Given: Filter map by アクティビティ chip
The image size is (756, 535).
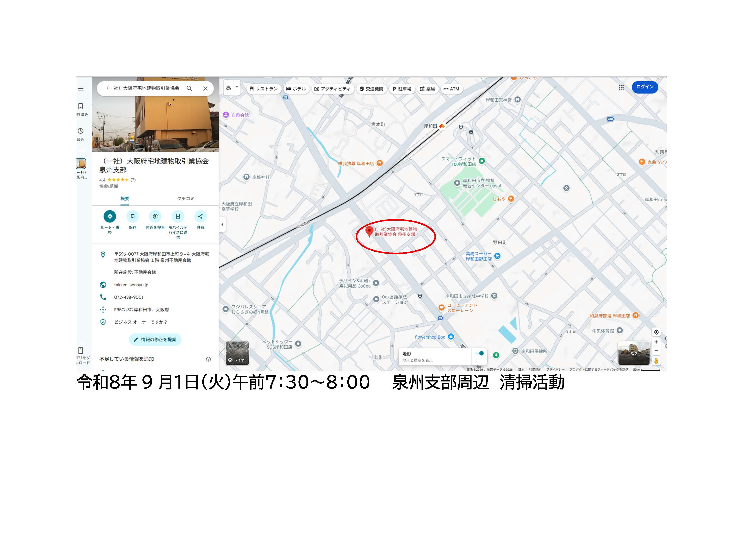Looking at the screenshot, I should point(333,89).
